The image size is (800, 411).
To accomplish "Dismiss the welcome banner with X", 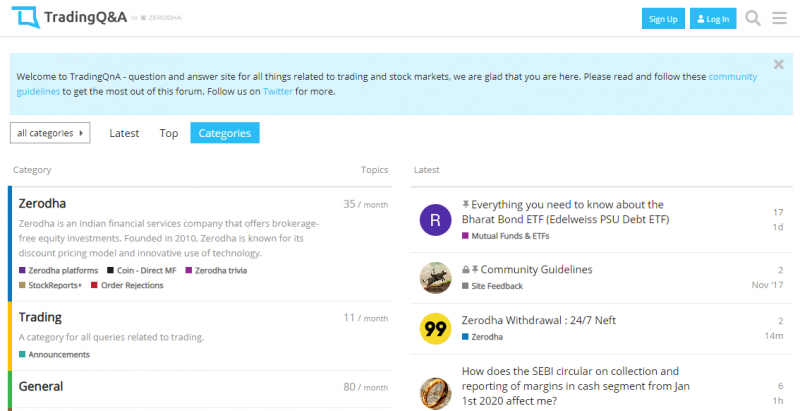I will [x=779, y=64].
